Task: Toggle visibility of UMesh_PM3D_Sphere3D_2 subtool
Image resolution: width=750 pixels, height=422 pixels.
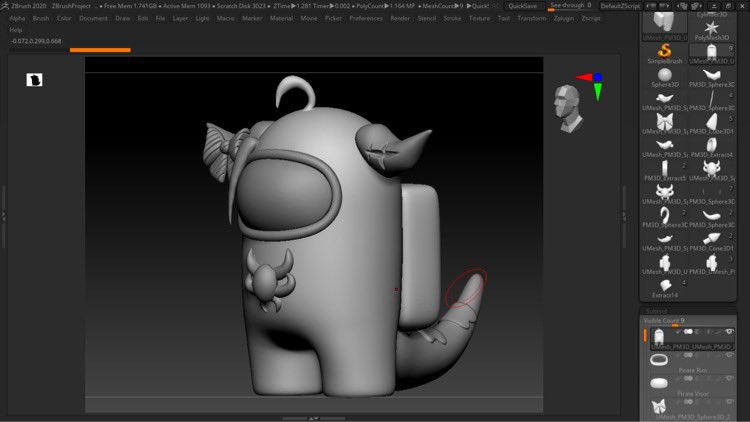Action: (729, 402)
